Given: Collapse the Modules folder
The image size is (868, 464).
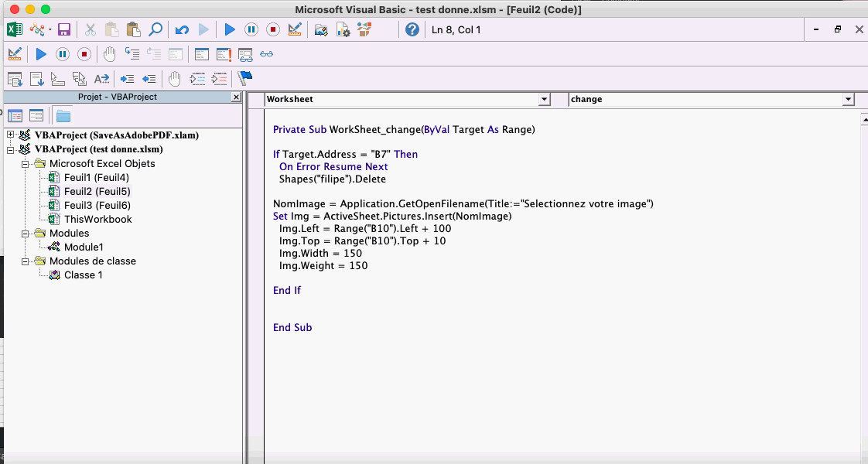Looking at the screenshot, I should [x=26, y=234].
